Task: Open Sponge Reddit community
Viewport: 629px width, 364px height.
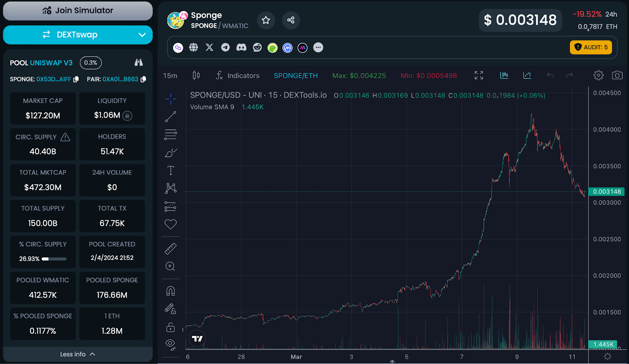Action: pyautogui.click(x=257, y=48)
